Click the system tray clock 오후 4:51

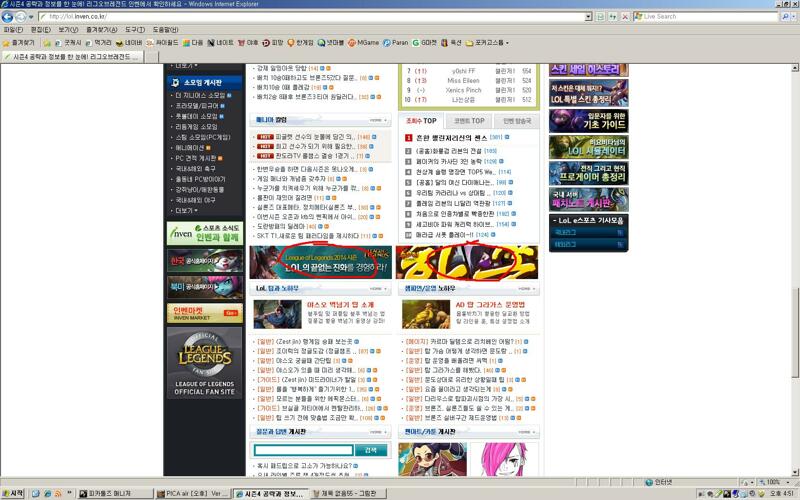783,493
